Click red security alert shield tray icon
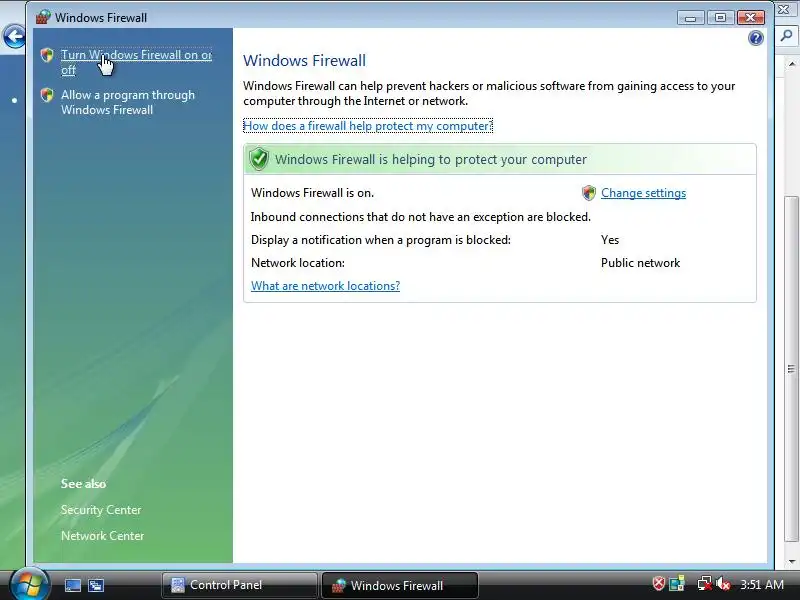 (659, 583)
